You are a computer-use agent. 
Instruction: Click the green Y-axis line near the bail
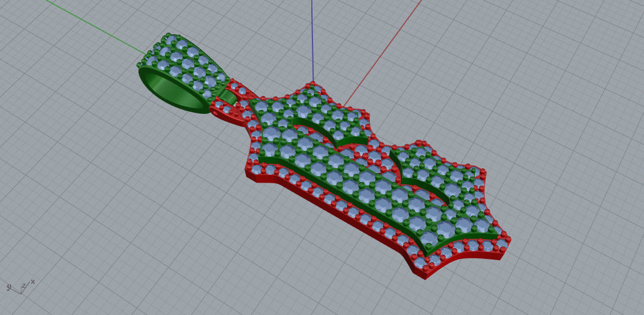(x=95, y=27)
